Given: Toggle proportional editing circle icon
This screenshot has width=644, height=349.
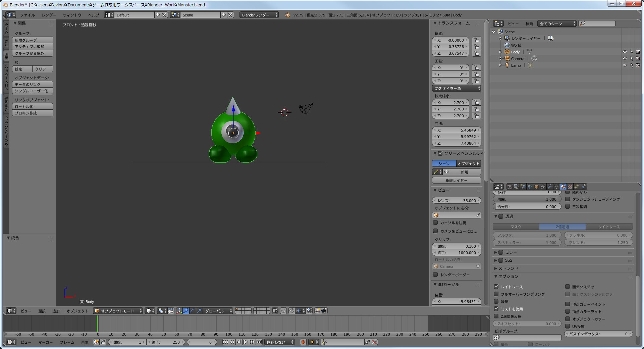Looking at the screenshot, I should coord(283,311).
